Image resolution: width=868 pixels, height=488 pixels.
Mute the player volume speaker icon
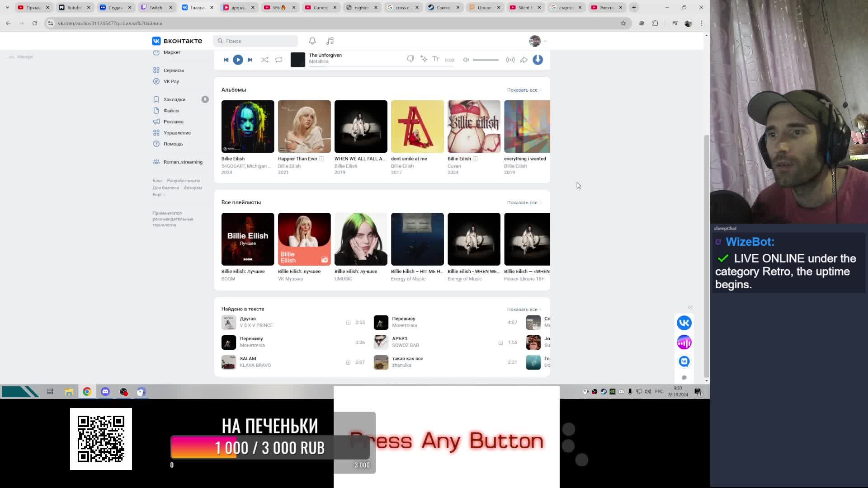(x=466, y=60)
